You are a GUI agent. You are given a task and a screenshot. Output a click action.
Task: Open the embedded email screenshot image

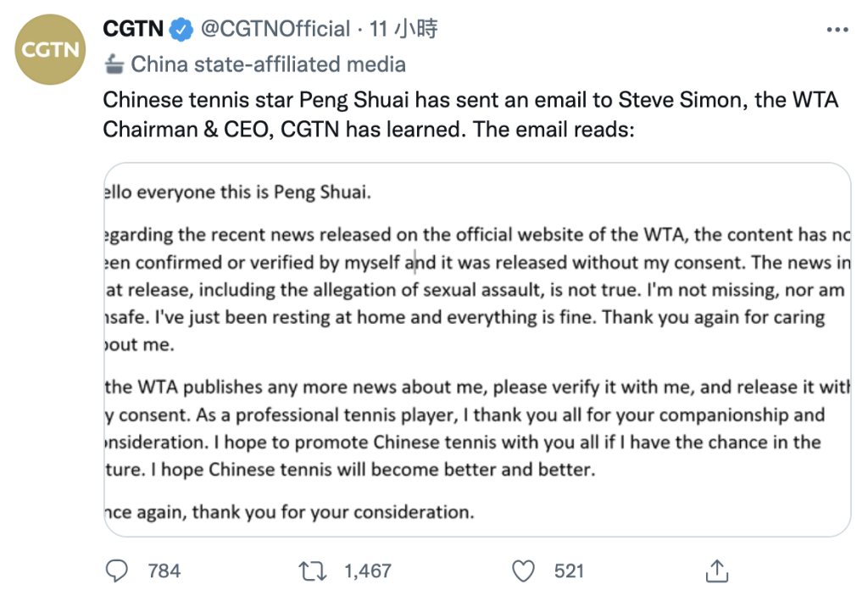click(x=477, y=349)
